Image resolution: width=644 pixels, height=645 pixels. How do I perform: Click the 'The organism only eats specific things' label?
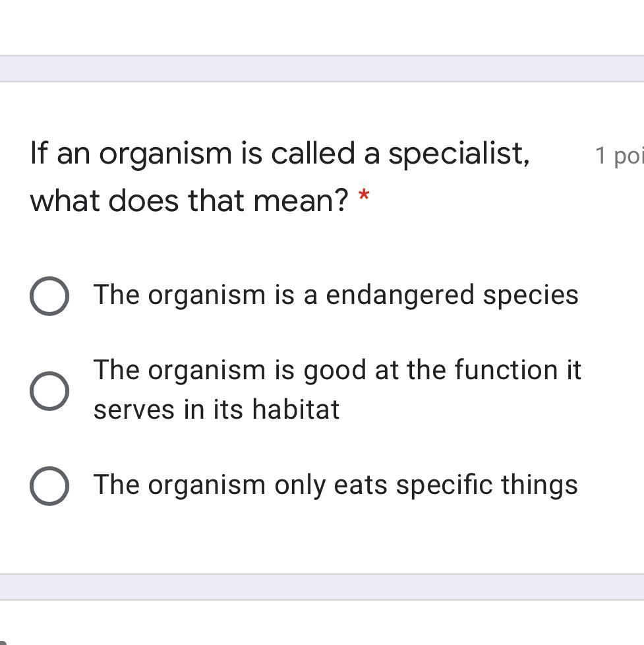pyautogui.click(x=336, y=485)
